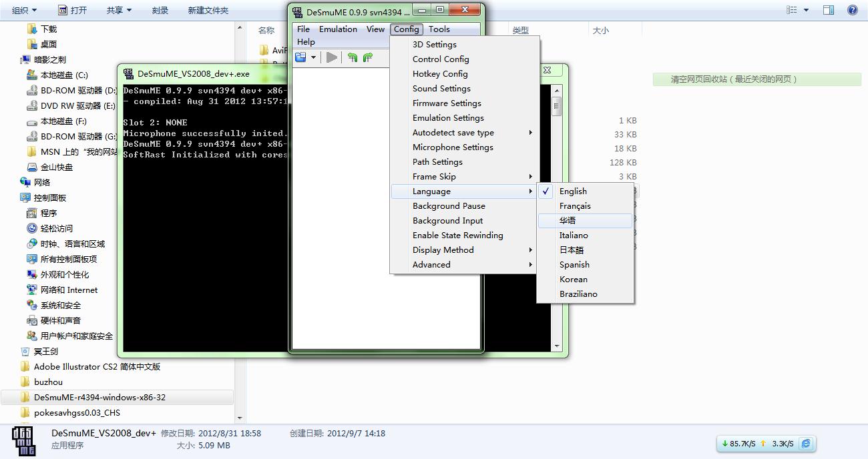Select Spanish language option
The image size is (868, 459).
coord(585,265)
